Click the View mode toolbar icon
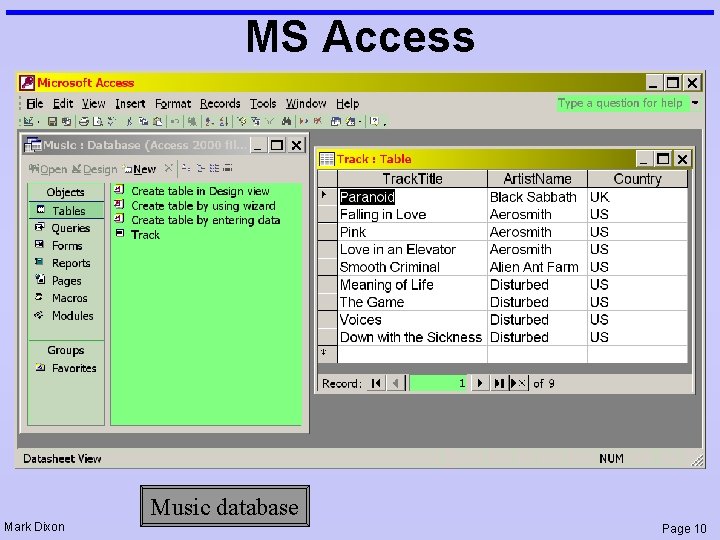The height and width of the screenshot is (540, 720). [28, 121]
